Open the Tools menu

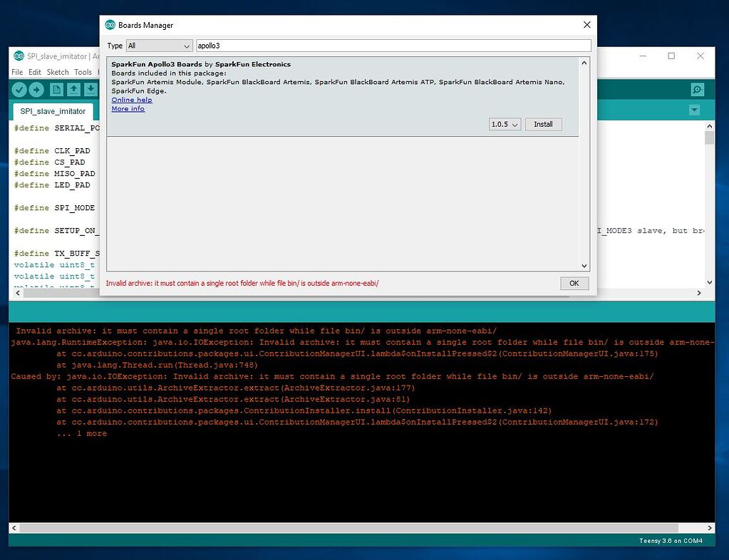83,72
